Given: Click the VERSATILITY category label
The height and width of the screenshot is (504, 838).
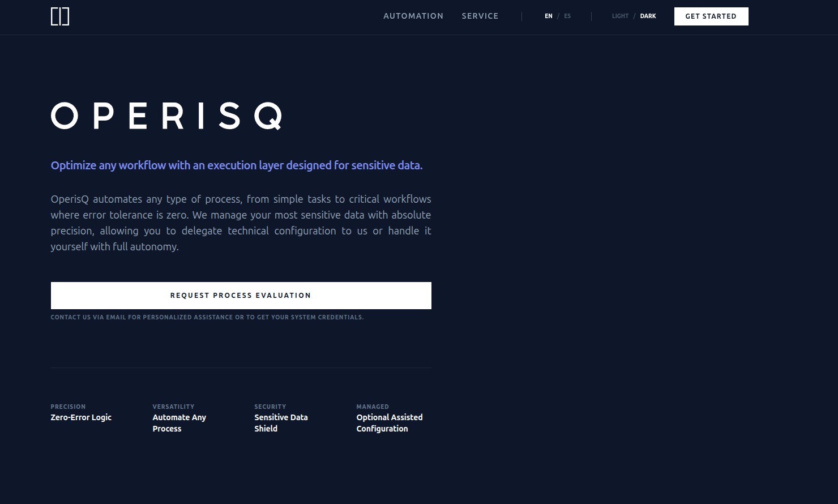Looking at the screenshot, I should 173,407.
